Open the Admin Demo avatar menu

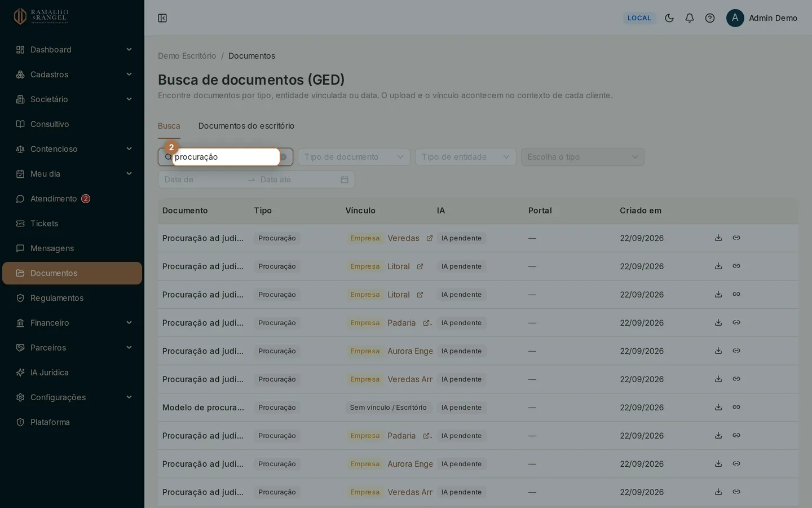[x=735, y=18]
